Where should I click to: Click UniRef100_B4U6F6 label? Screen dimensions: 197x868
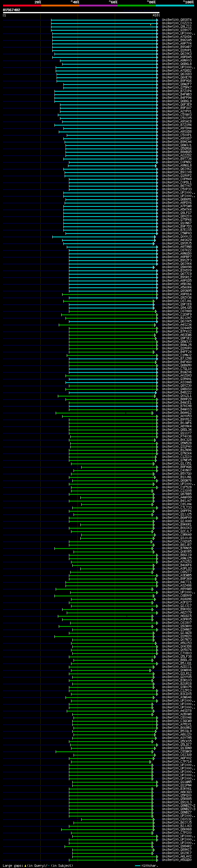176,565
